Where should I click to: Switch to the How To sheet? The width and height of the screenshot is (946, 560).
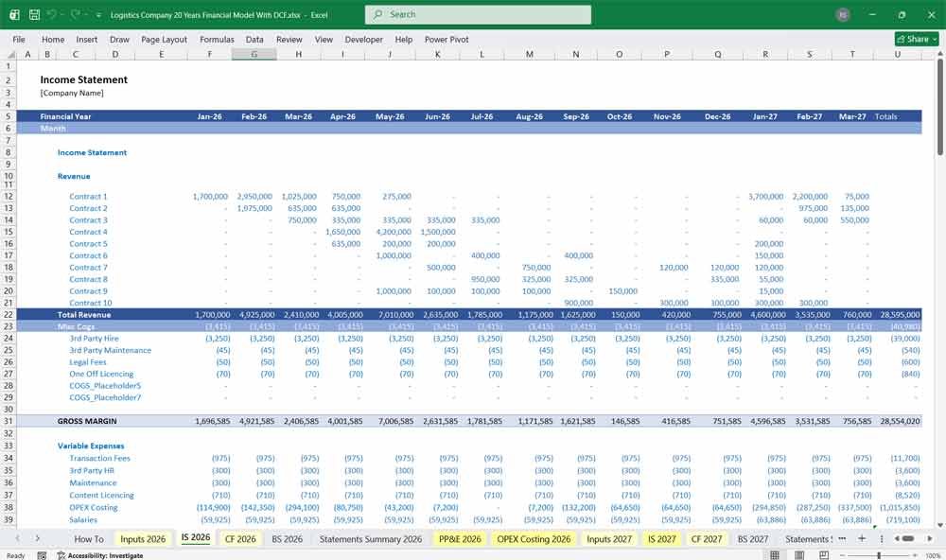pyautogui.click(x=89, y=539)
